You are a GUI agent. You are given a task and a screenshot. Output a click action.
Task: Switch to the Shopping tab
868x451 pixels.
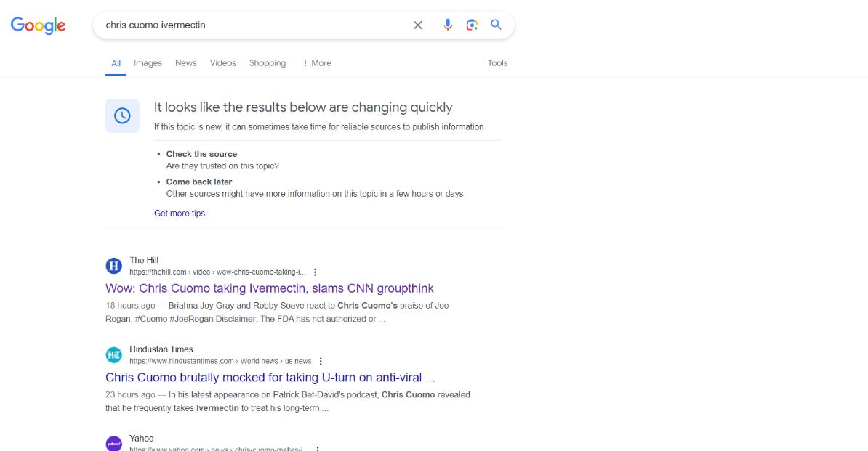click(x=268, y=63)
